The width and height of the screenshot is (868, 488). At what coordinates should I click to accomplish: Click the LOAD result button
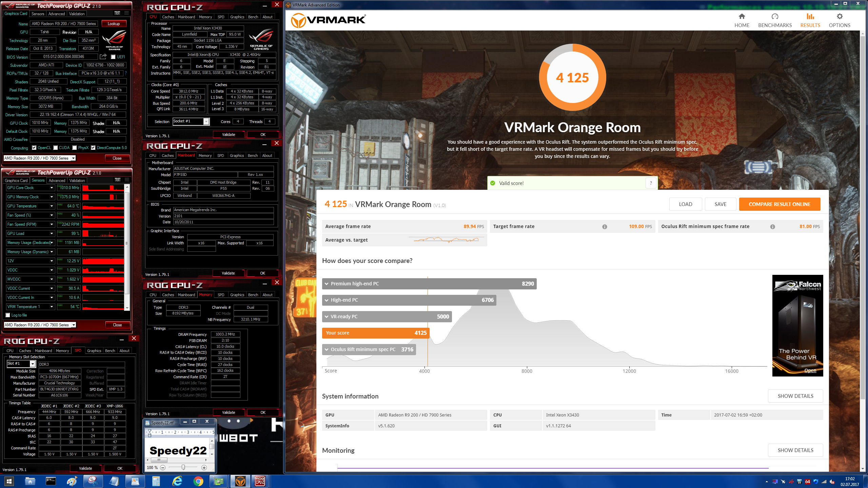(686, 204)
